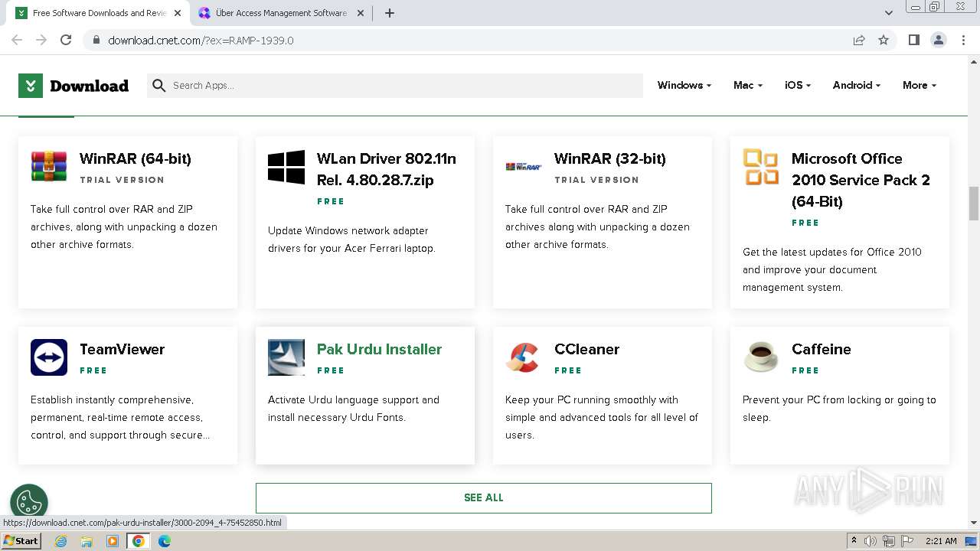Open Internet Explorer from taskbar
Image resolution: width=980 pixels, height=551 pixels.
(x=60, y=541)
